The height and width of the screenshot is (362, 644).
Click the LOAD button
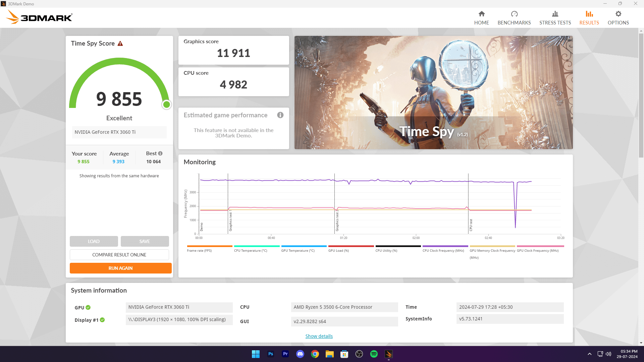tap(94, 241)
